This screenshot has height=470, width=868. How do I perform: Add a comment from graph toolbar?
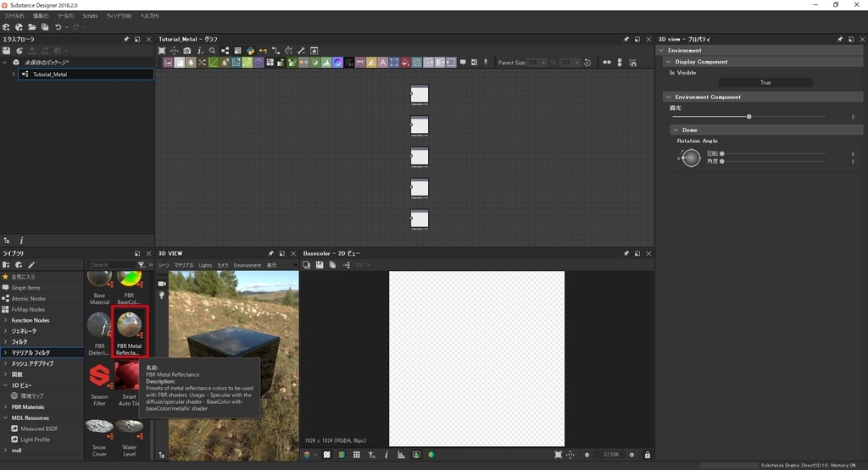(463, 63)
